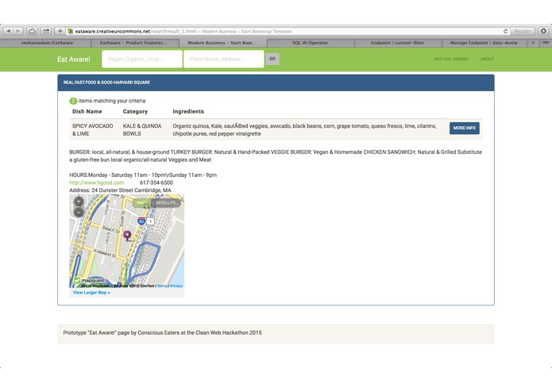This screenshot has height=392, width=552.
Task: Open the map Privacy link
Action: [176, 286]
